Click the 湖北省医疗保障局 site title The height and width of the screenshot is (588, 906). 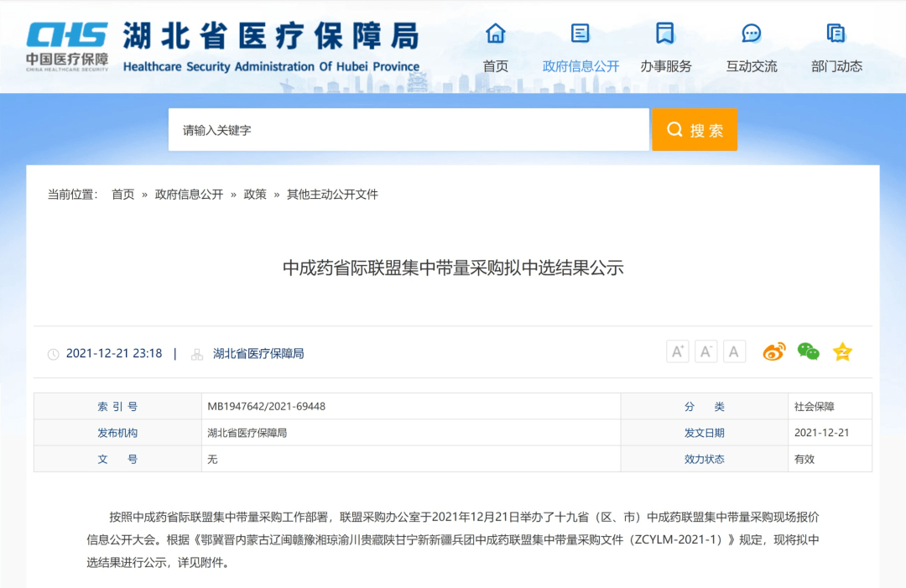pos(270,36)
